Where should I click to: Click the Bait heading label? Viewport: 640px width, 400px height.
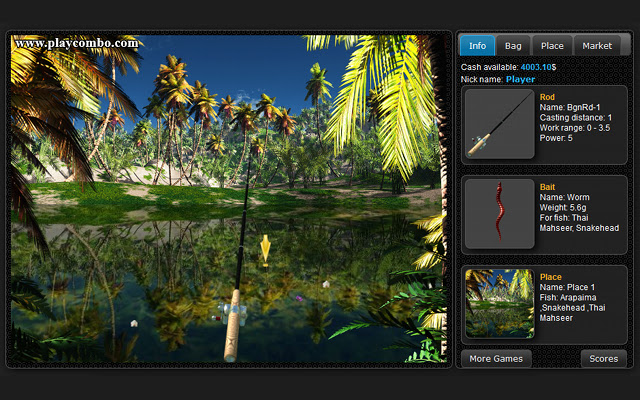pos(547,187)
